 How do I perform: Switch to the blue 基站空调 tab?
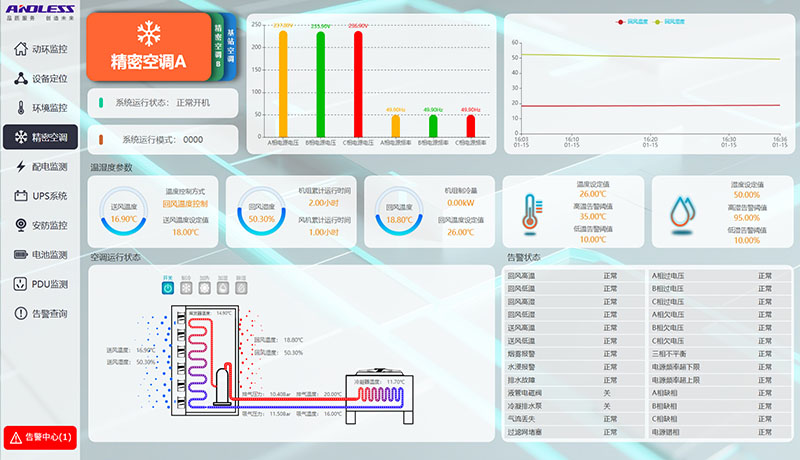coord(231,45)
